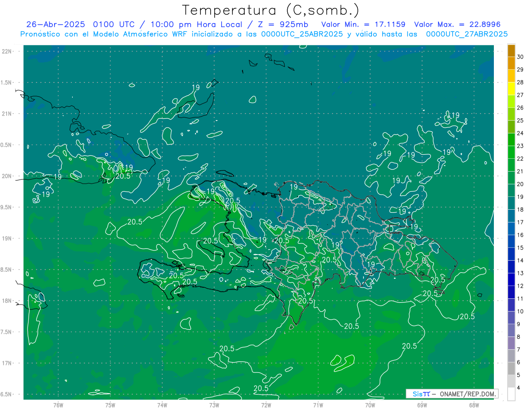Click the color bar label "15"

(520, 248)
